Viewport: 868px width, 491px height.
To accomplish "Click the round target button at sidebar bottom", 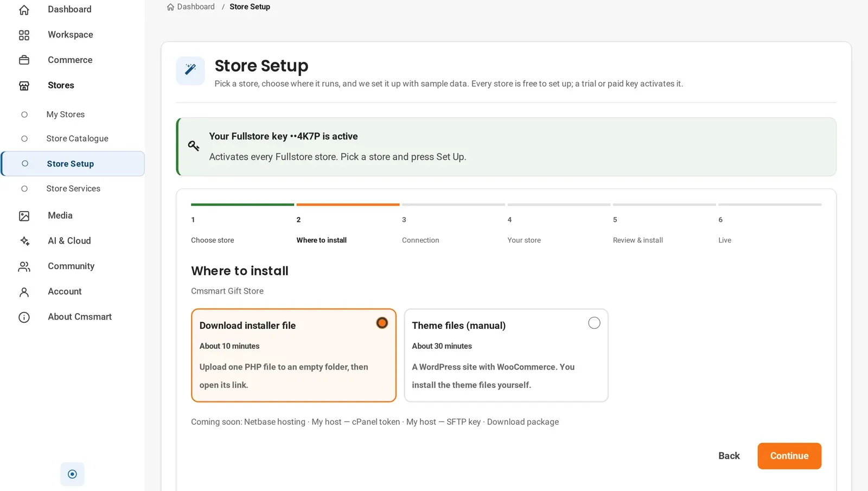I will (72, 474).
